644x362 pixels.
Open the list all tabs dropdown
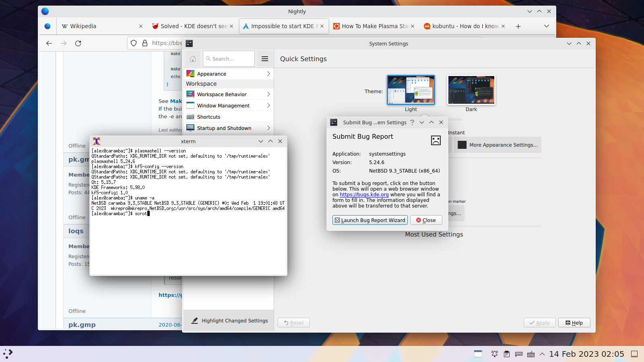tap(547, 26)
